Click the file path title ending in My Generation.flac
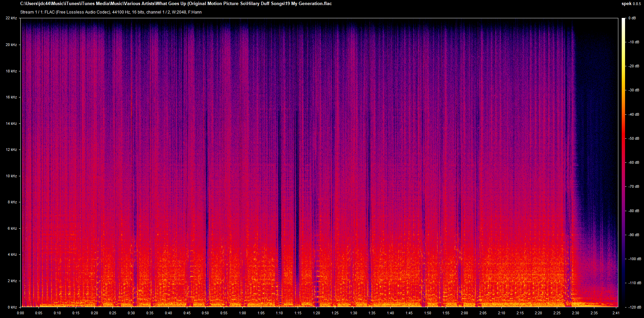This screenshot has height=318, width=644. [x=176, y=4]
